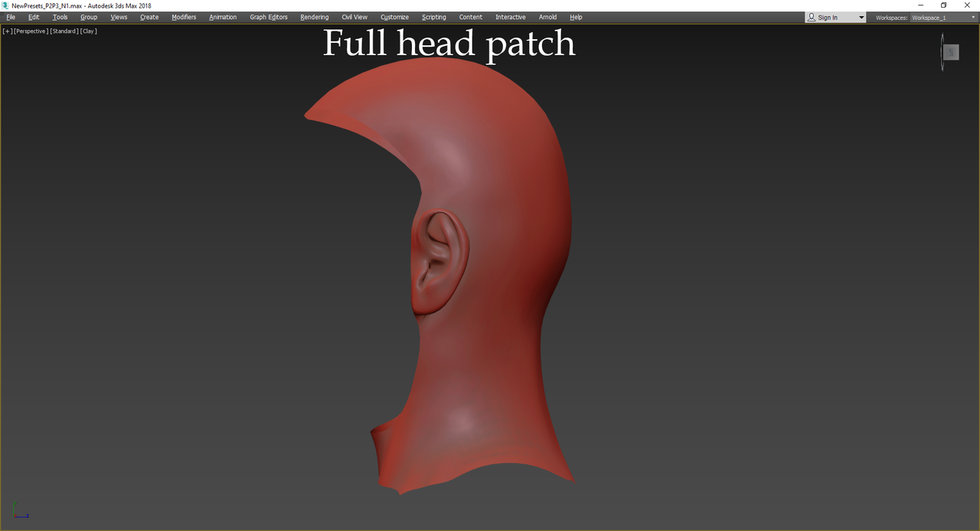The image size is (980, 531).
Task: Open the [Standard] shading label menu
Action: click(x=64, y=31)
